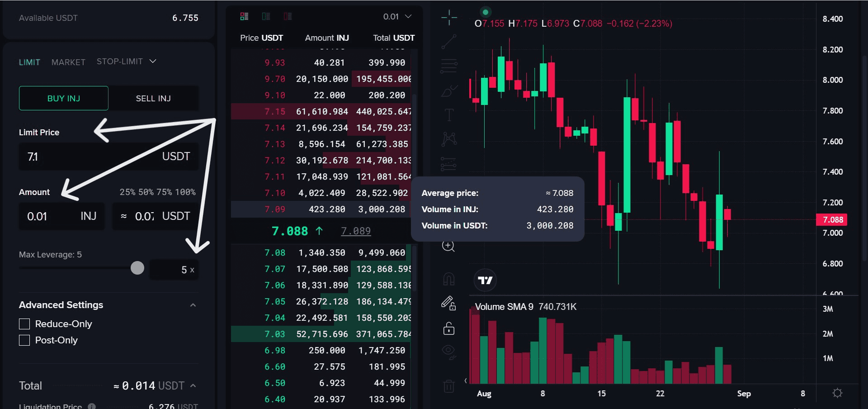This screenshot has height=409, width=868.
Task: Open the 0.01 price grouping dropdown
Action: (x=397, y=16)
